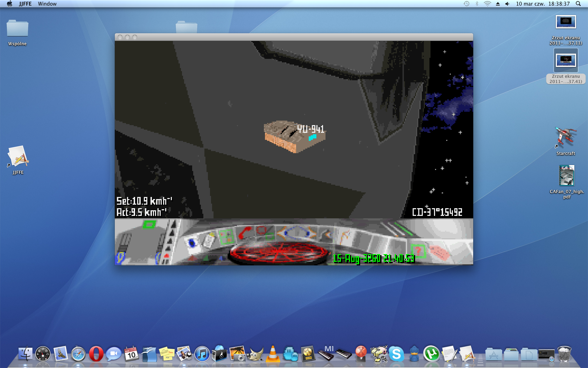Screen dimensions: 588x368
Task: Click the Bluetooth icon in the menu bar
Action: 477,4
